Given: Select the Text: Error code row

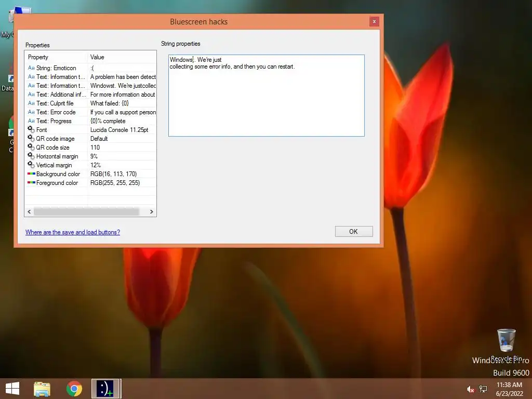Looking at the screenshot, I should click(x=90, y=112).
